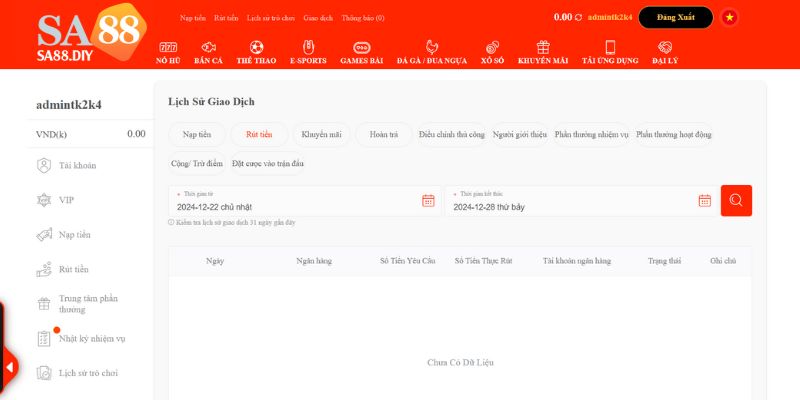Open the Nổ Hũ slot games icon

168,52
